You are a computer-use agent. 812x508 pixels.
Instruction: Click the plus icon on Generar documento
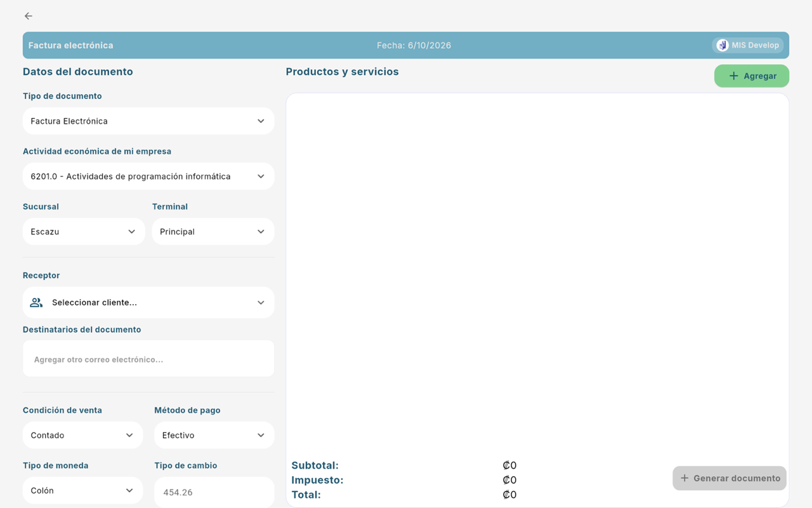click(684, 478)
